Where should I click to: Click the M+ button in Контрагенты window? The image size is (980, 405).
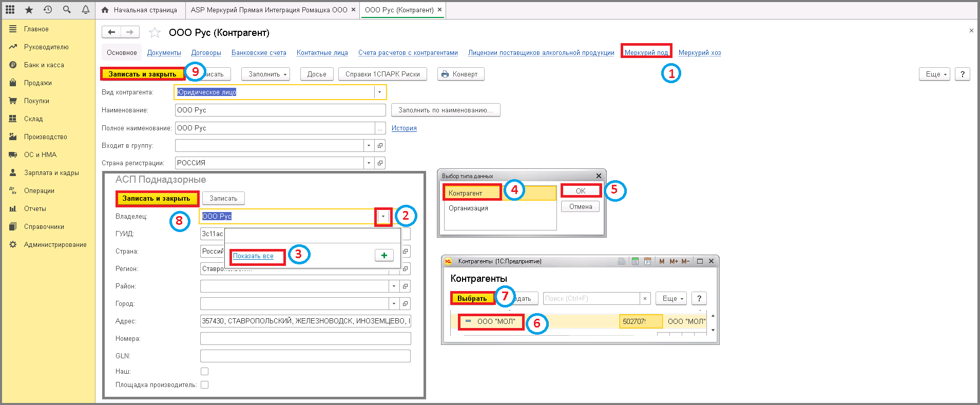pos(674,261)
